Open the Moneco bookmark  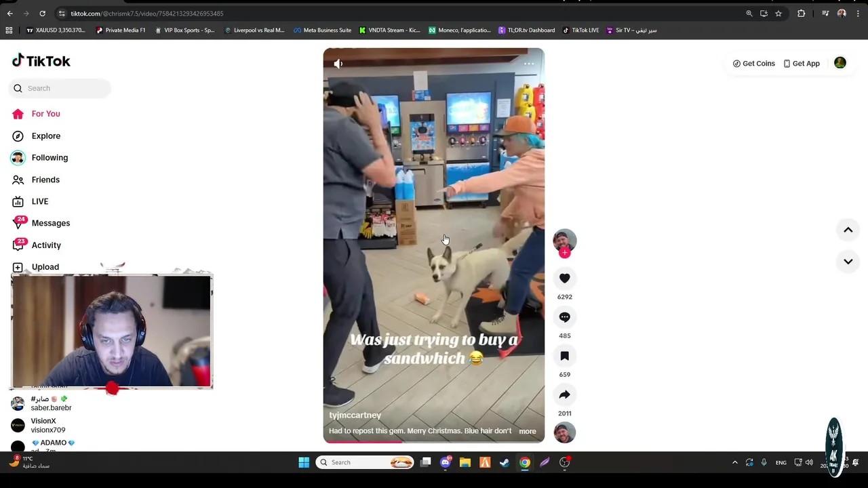[460, 30]
